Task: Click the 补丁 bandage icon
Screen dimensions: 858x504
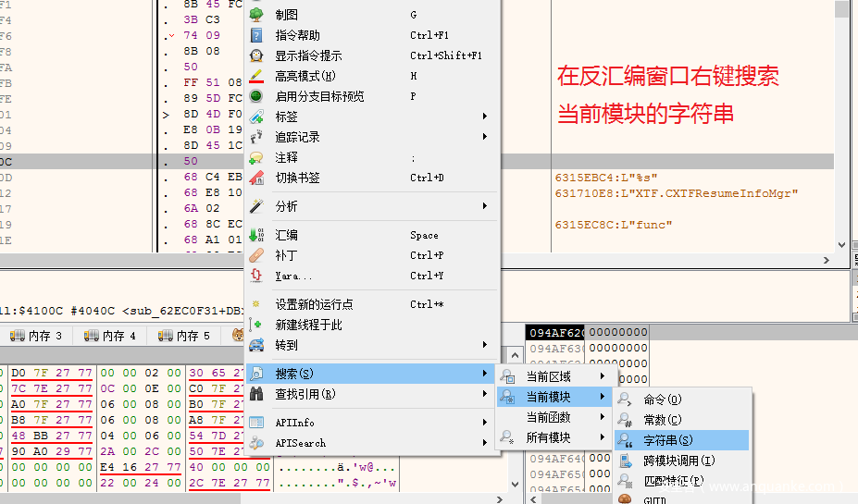Action: click(256, 255)
